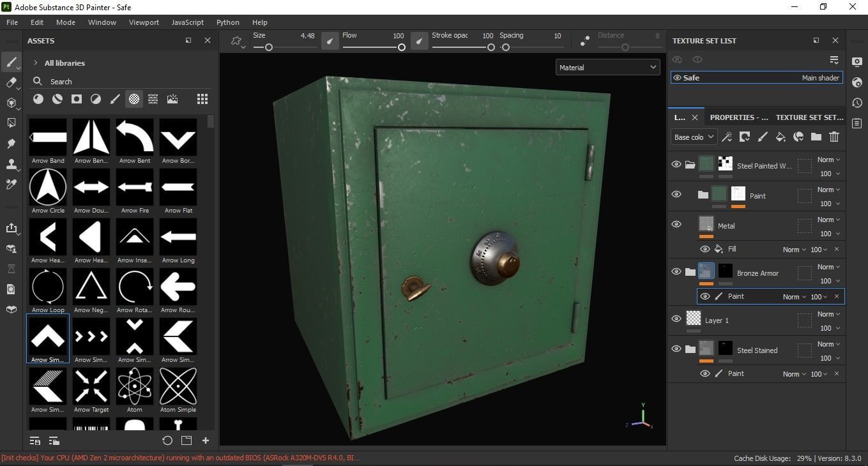Select the Paint brush tool
The height and width of the screenshot is (466, 868).
[11, 62]
